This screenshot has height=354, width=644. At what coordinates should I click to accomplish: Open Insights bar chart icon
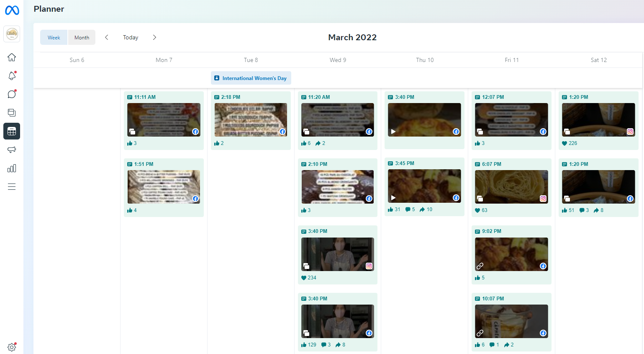click(x=12, y=168)
